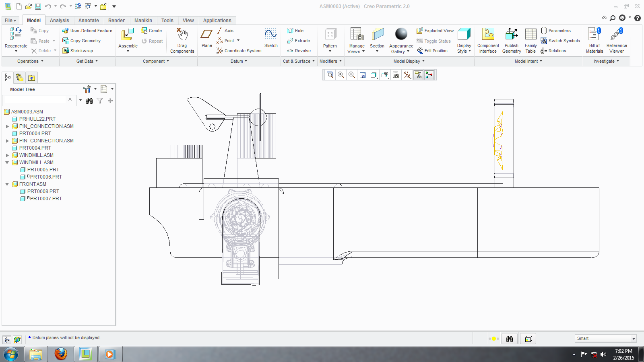Toggle Exploded View

[x=435, y=31]
